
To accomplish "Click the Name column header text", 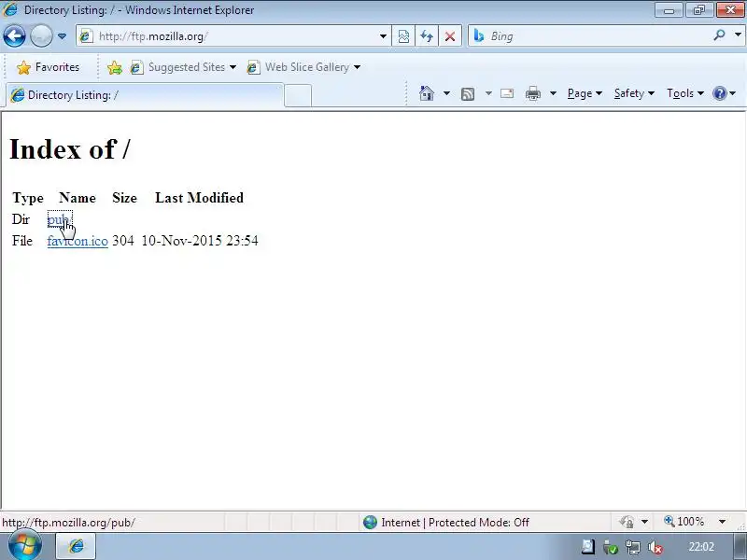I will click(78, 198).
